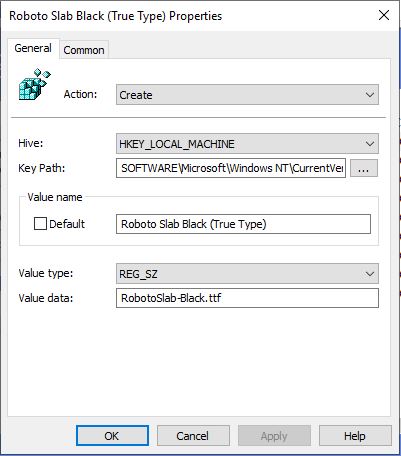This screenshot has height=456, width=401.
Task: Tick the Default checkbox
Action: tap(40, 224)
